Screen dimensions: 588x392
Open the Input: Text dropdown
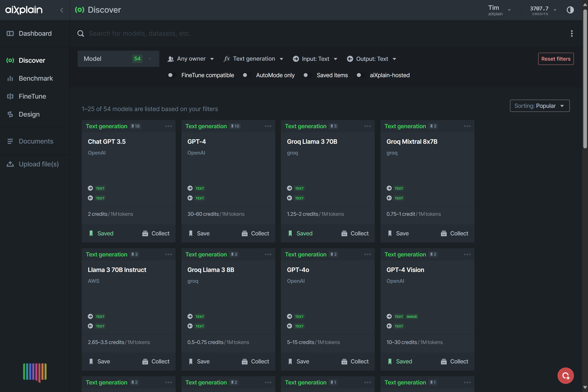click(x=315, y=59)
